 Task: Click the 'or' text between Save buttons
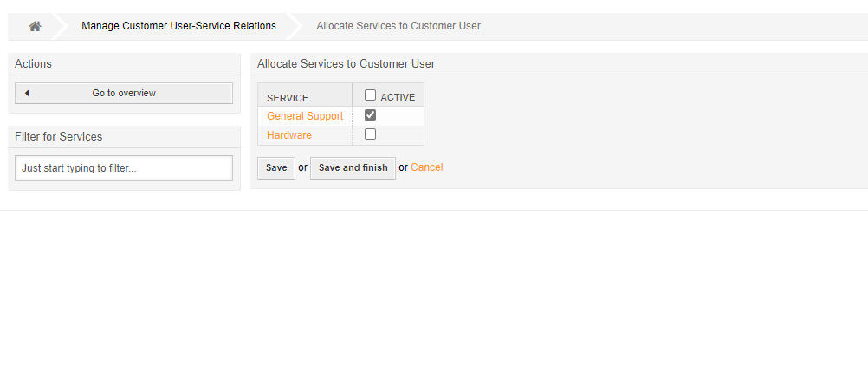coord(302,167)
